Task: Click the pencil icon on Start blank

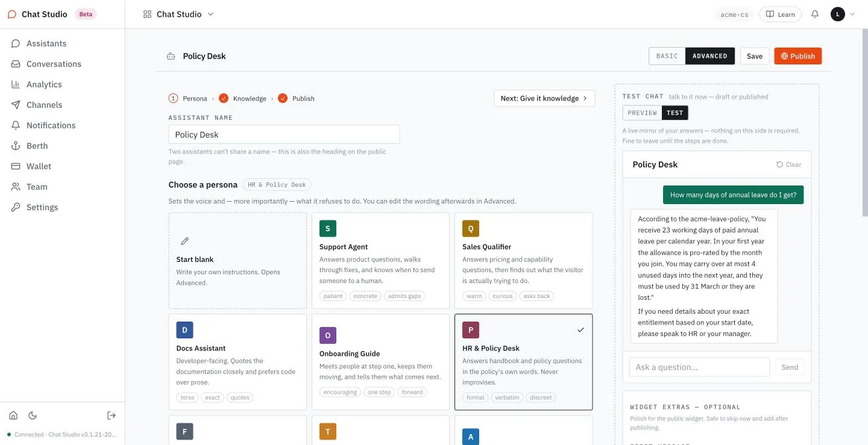Action: click(185, 241)
